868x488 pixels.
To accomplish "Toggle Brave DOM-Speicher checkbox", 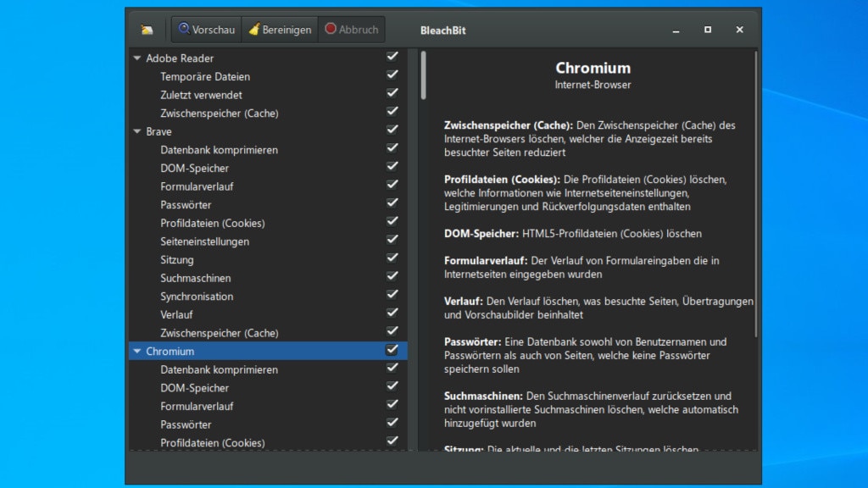I will (x=392, y=166).
